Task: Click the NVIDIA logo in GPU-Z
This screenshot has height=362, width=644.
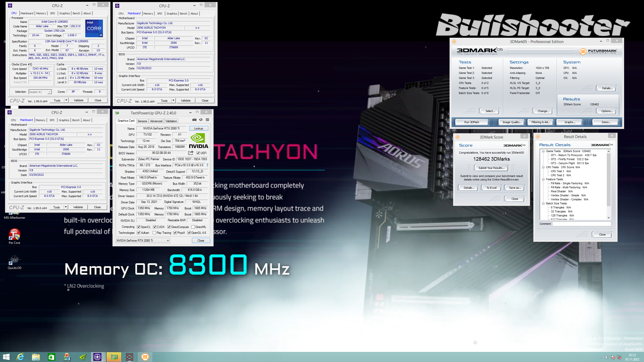Action: point(198,141)
